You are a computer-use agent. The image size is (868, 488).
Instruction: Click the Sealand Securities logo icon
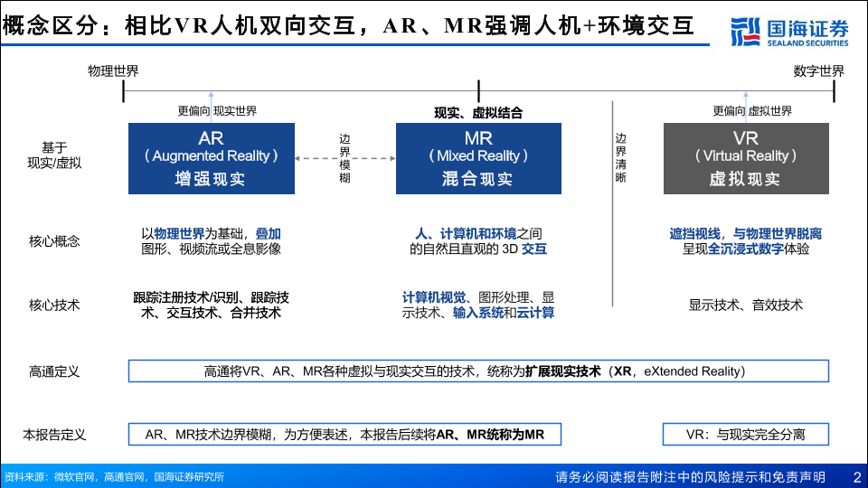tap(745, 31)
